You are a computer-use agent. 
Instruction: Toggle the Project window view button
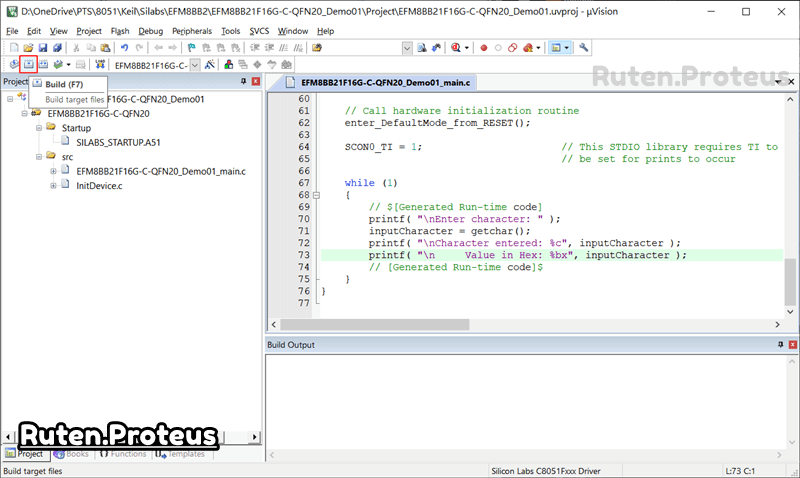click(556, 47)
